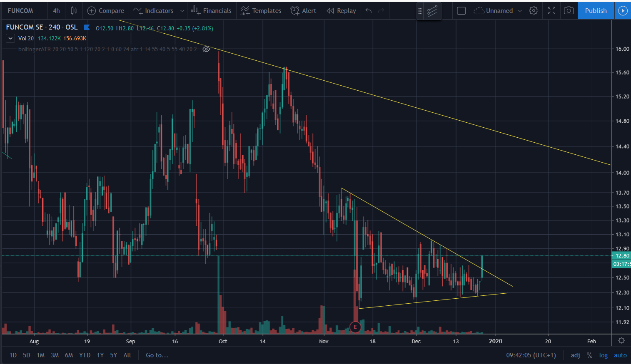The image size is (631, 364).
Task: Click the earnings E marker on timeline
Action: [355, 327]
